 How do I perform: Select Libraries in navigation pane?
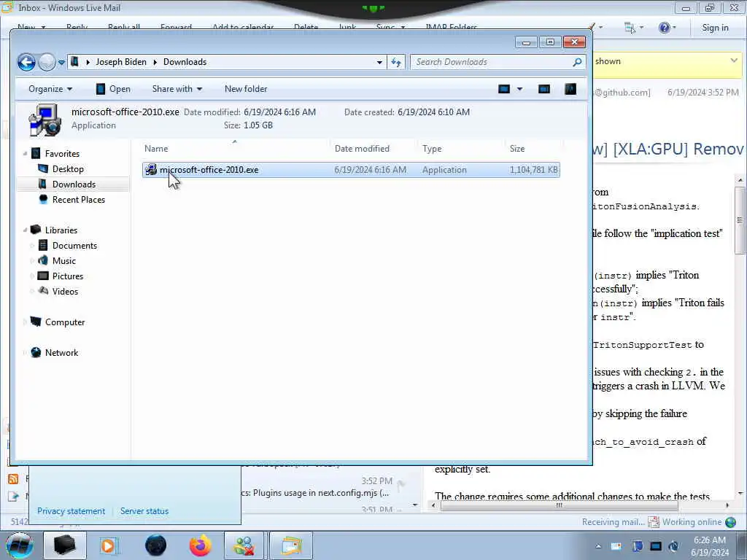click(x=61, y=230)
